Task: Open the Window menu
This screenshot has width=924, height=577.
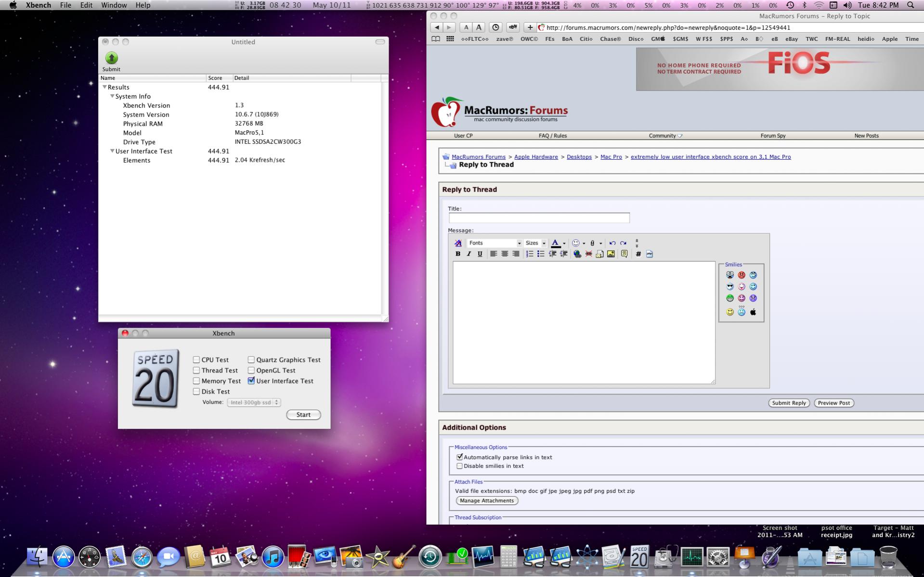Action: 114,5
